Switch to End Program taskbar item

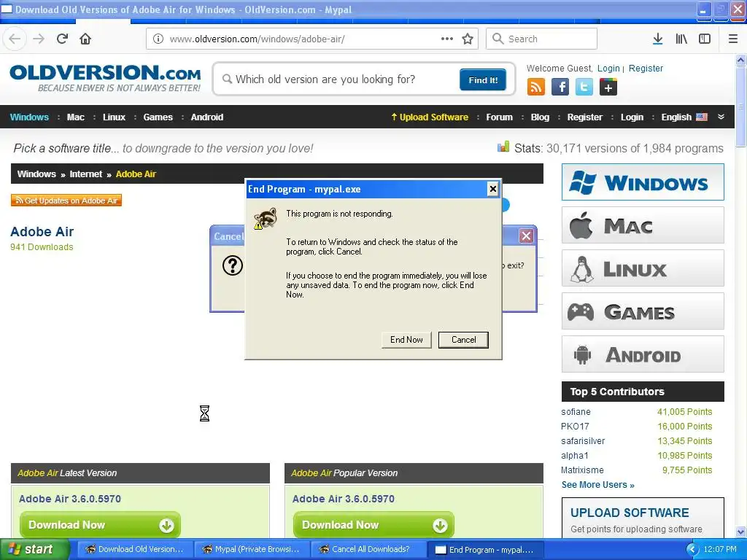tap(486, 550)
